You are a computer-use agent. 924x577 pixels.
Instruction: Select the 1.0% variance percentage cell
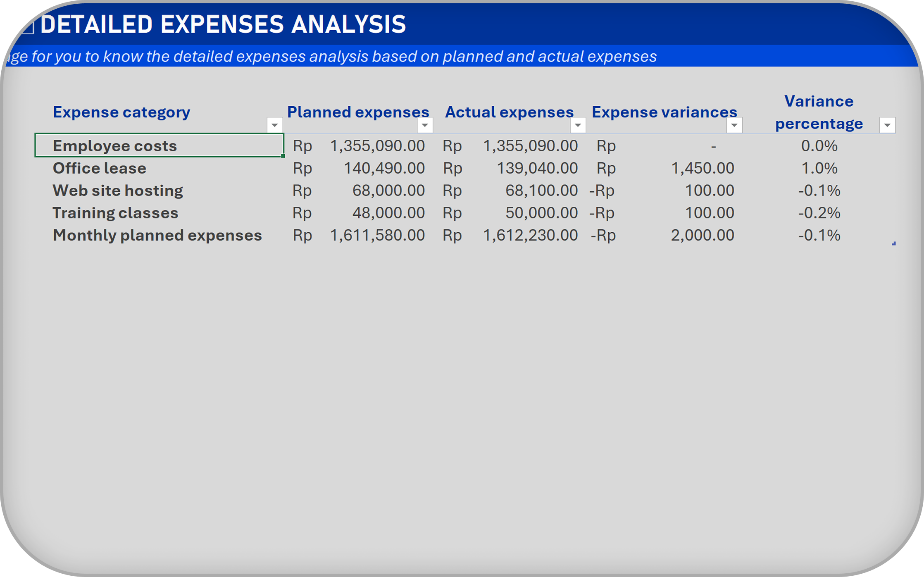pyautogui.click(x=819, y=168)
